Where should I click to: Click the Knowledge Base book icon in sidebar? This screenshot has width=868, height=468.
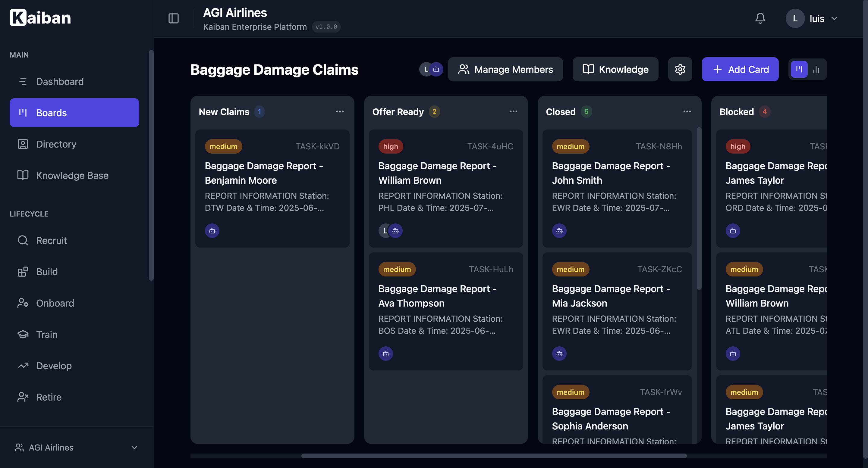tap(23, 175)
